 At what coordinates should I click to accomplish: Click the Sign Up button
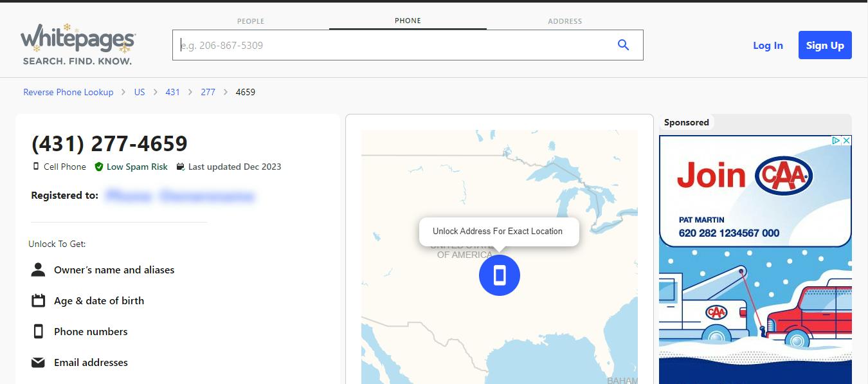tap(825, 45)
